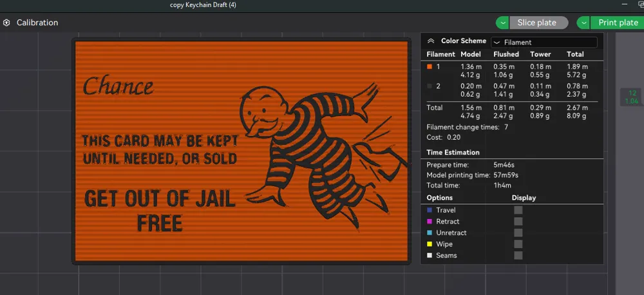This screenshot has width=644, height=295.
Task: Click the 'copy Keychain Draft (4)' title
Action: [x=203, y=5]
